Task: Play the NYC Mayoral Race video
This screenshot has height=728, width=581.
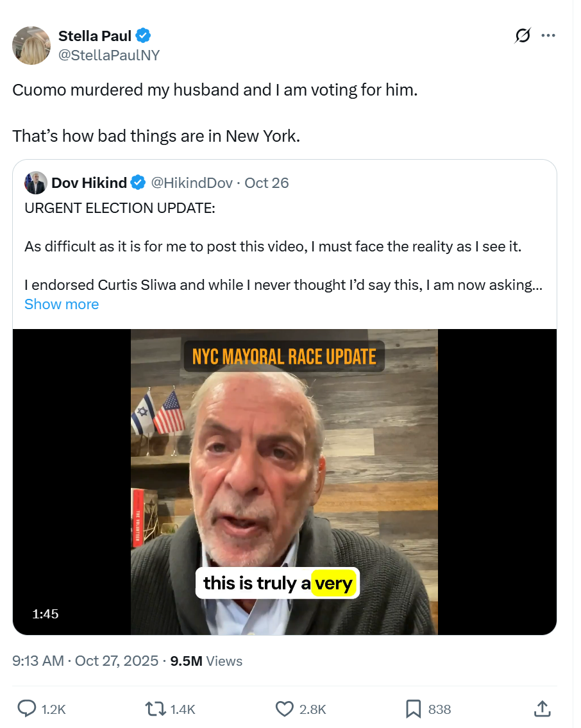Action: 284,482
